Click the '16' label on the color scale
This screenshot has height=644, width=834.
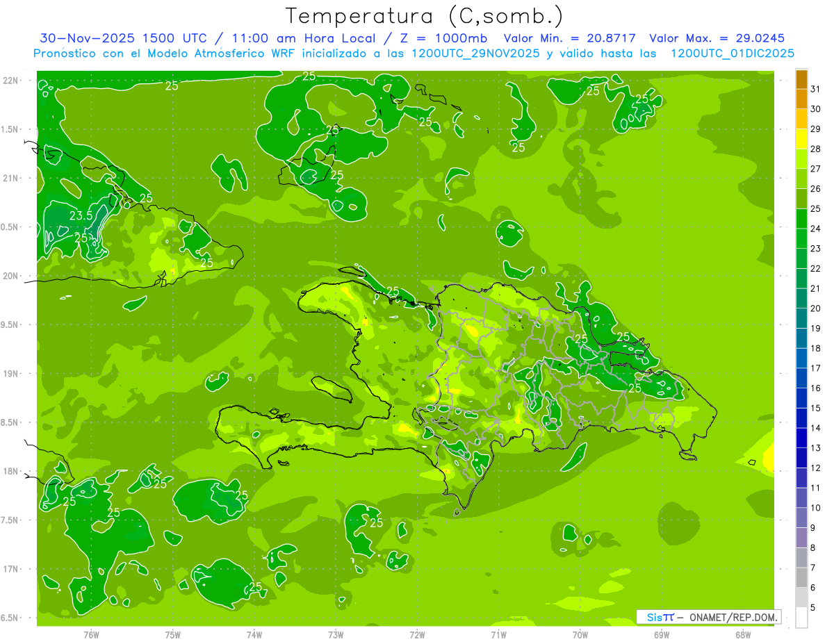(x=816, y=388)
